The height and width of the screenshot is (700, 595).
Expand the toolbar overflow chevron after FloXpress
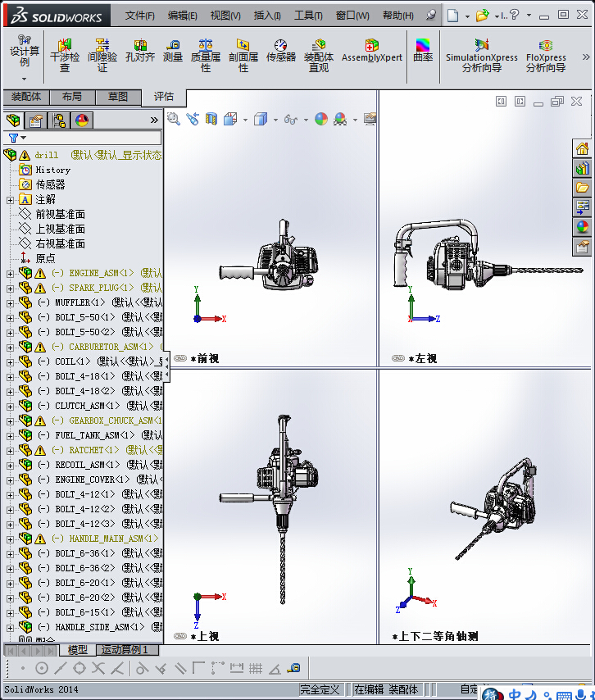coord(586,57)
